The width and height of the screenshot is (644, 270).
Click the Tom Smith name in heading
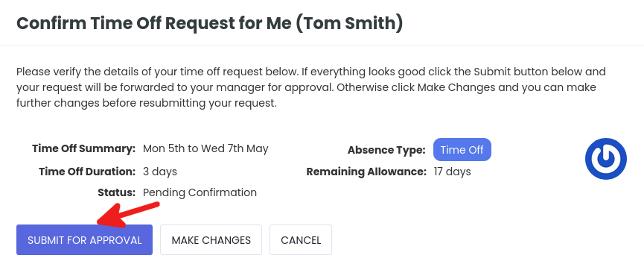pos(349,23)
